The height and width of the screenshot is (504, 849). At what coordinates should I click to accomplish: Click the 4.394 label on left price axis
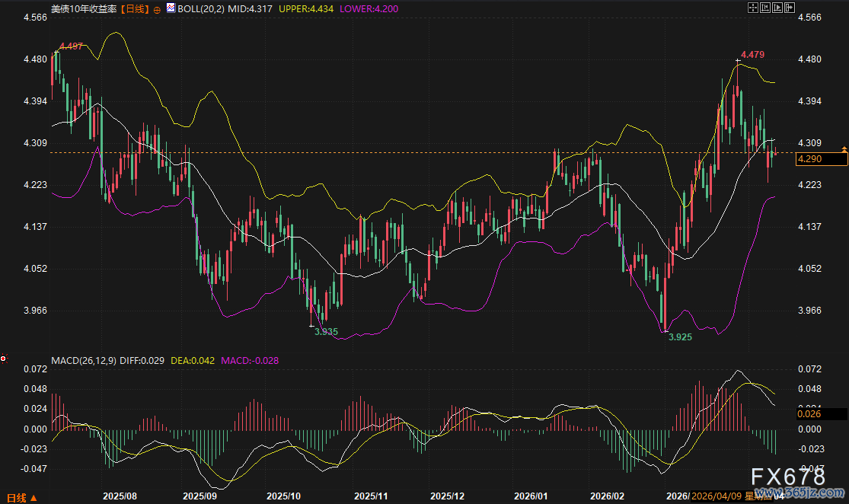[35, 101]
